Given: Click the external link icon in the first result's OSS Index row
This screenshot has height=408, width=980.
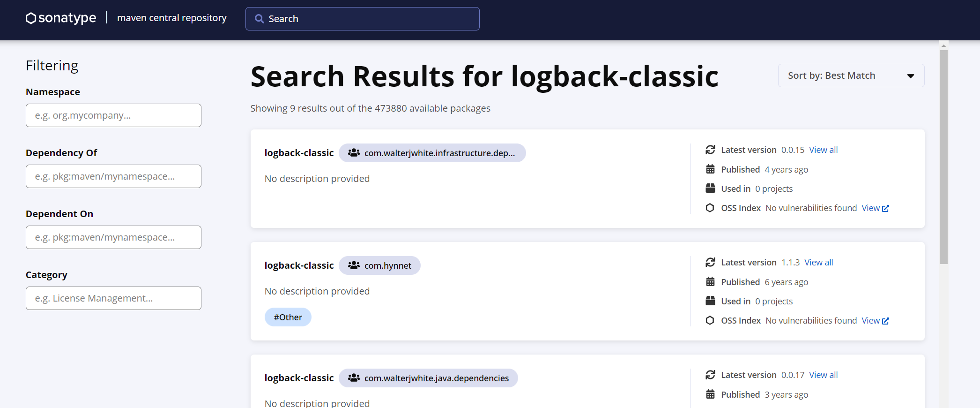Looking at the screenshot, I should (x=885, y=208).
